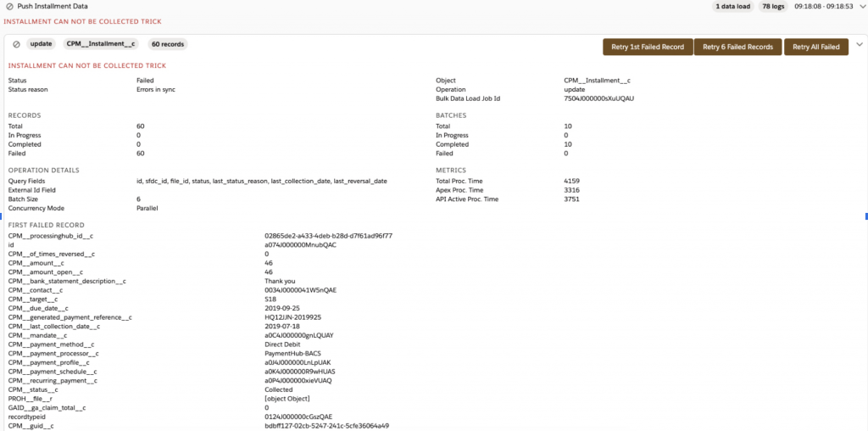
Task: Click the CPM__contact__c value 0034J0000041W5nQAE
Action: coord(300,289)
